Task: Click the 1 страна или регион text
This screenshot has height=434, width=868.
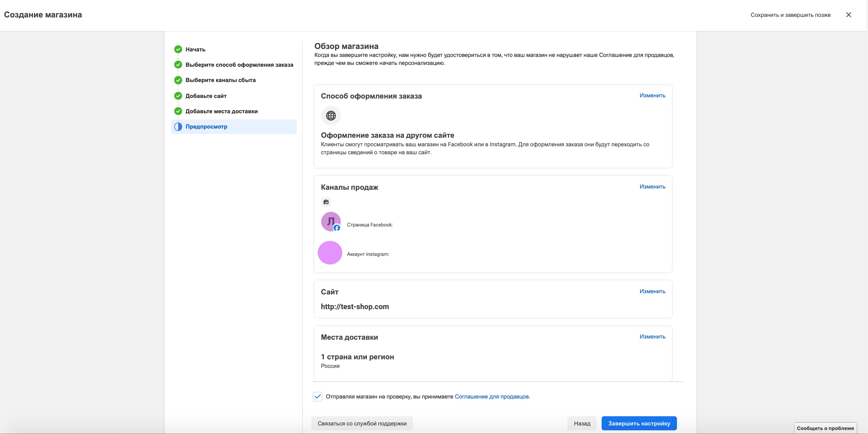Action: (357, 357)
